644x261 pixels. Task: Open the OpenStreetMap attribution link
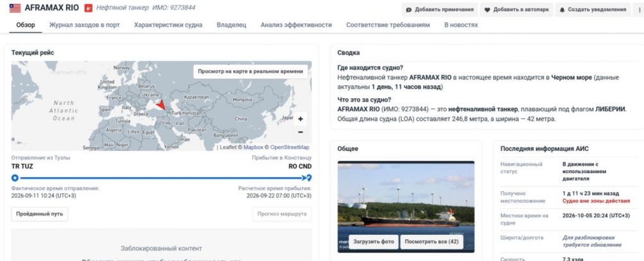(290, 147)
